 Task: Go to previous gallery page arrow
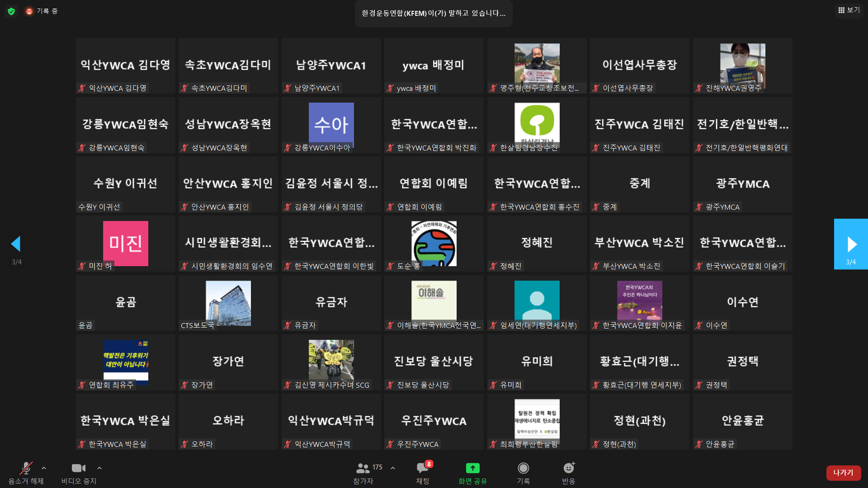coord(16,244)
